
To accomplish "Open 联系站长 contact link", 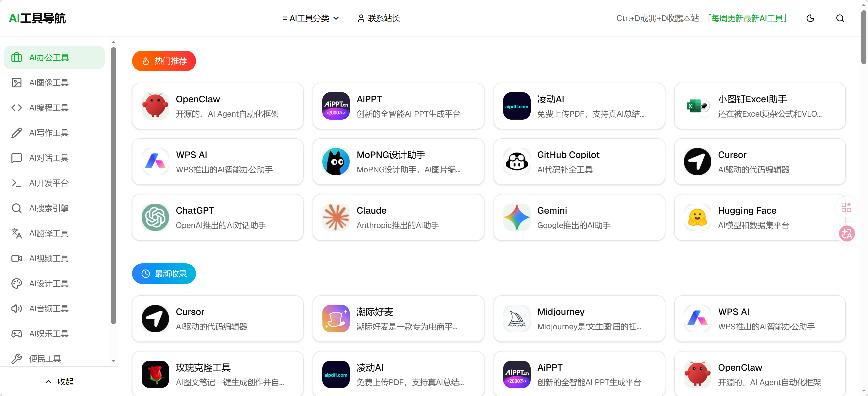I will [x=378, y=18].
